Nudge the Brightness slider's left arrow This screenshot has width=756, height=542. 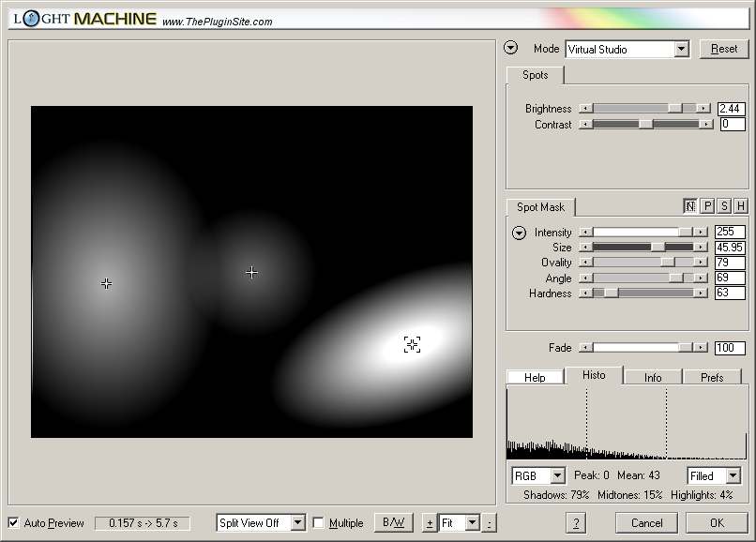click(586, 109)
